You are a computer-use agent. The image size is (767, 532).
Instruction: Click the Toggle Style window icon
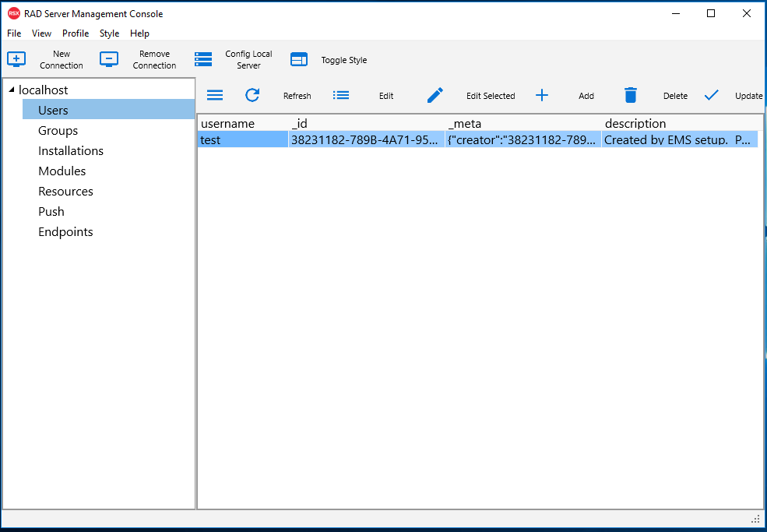[x=299, y=59]
